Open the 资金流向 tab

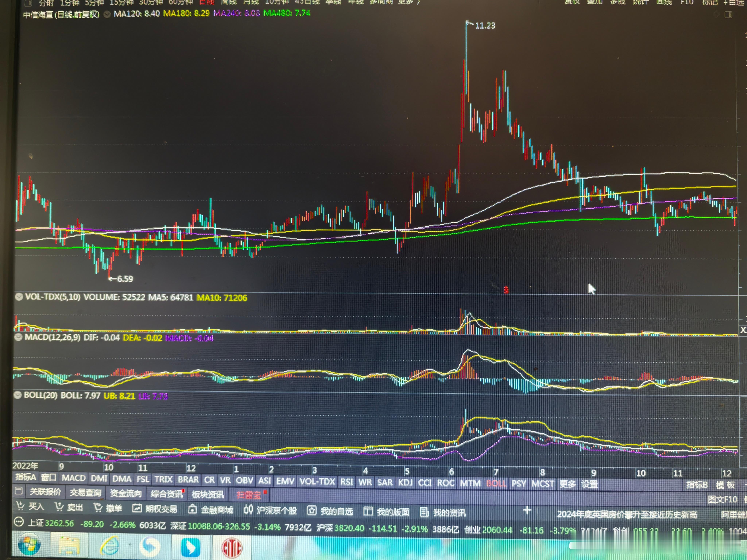(126, 493)
